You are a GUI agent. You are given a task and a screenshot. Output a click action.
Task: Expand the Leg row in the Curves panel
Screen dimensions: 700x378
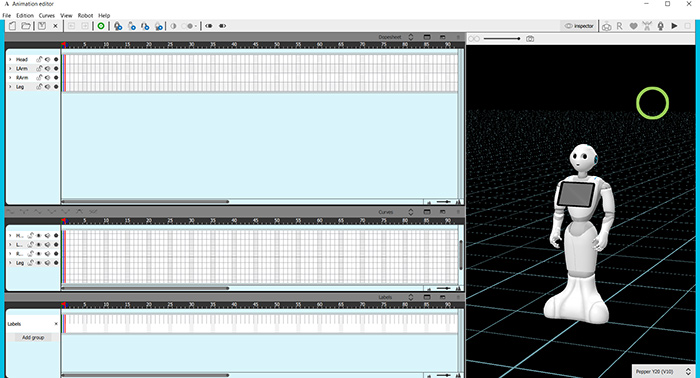tap(10, 262)
